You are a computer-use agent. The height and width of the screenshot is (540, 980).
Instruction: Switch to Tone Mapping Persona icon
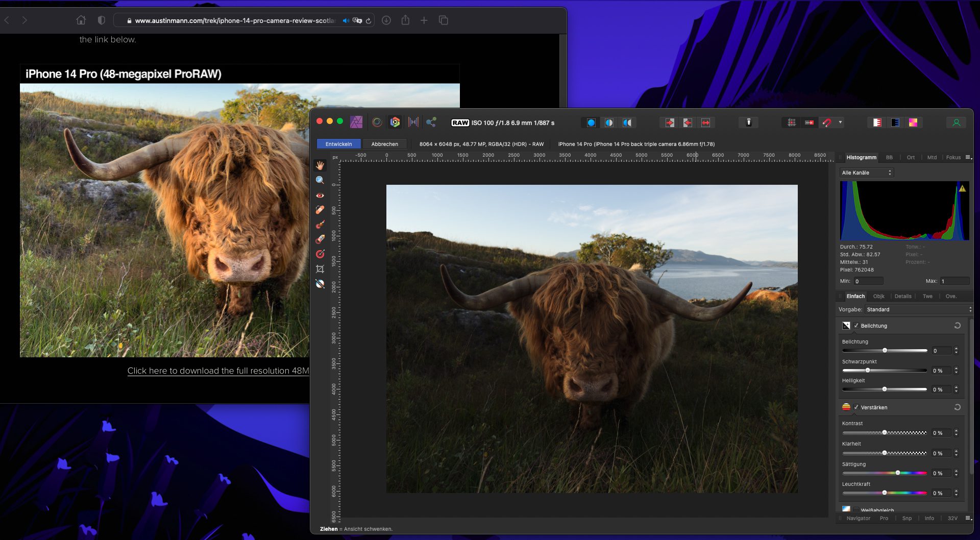click(413, 122)
